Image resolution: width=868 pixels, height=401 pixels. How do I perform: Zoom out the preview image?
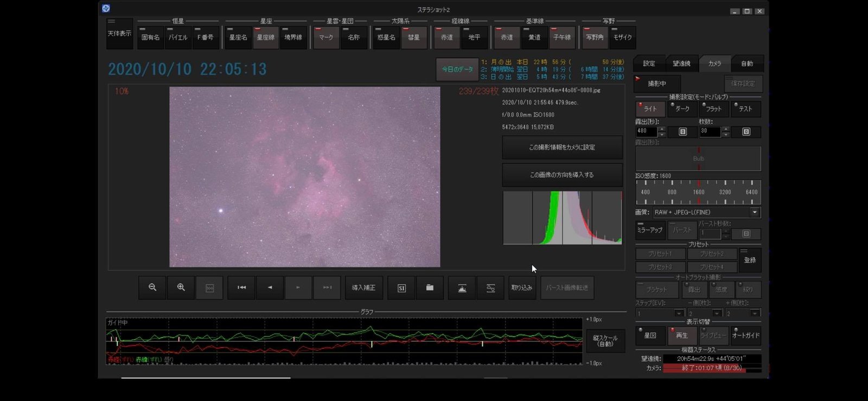152,288
